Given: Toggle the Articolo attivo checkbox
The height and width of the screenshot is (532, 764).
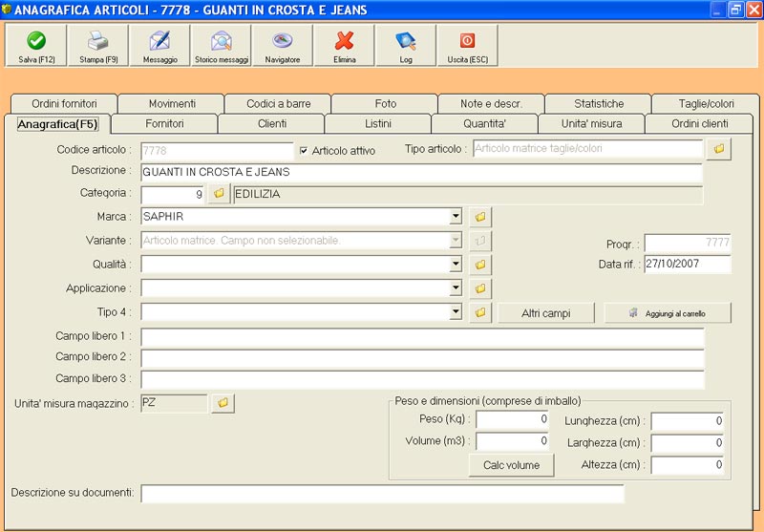Looking at the screenshot, I should [x=304, y=151].
